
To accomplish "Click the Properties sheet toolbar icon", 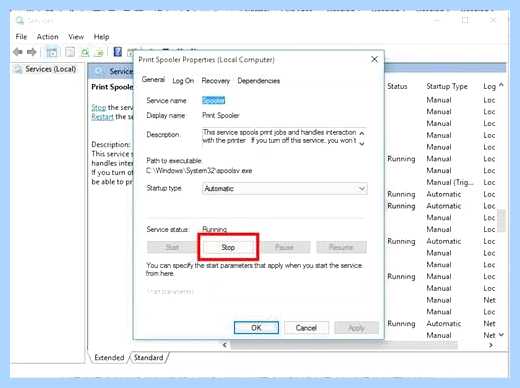I will pos(70,52).
